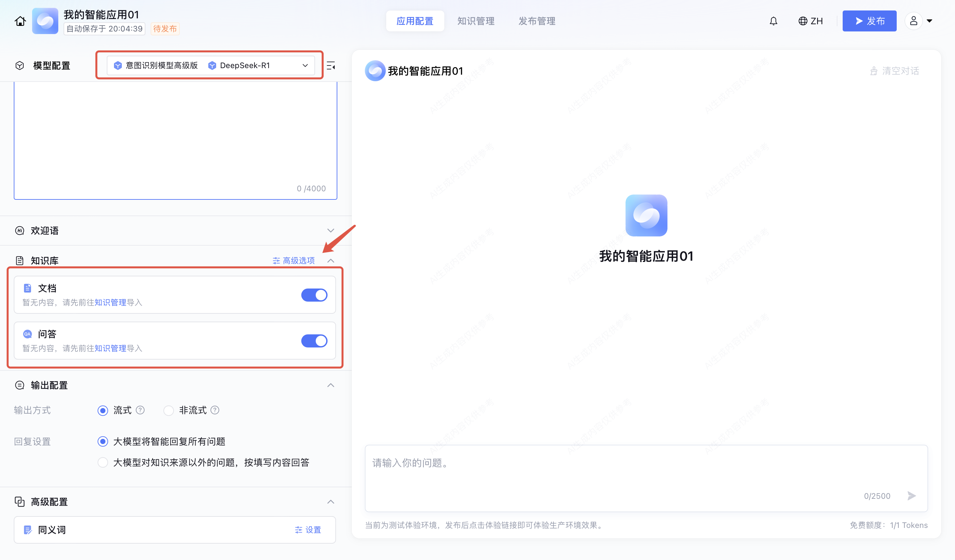Switch to the 发布管理 tab

[537, 21]
